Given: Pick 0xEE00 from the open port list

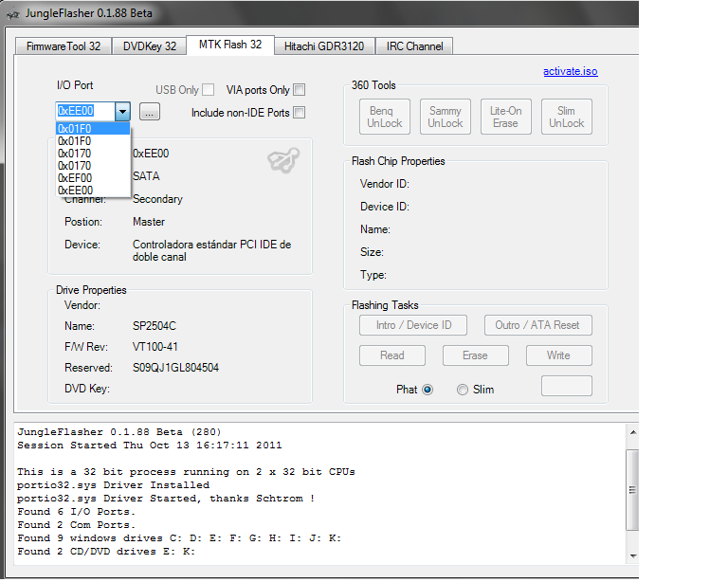Looking at the screenshot, I should (x=93, y=191).
